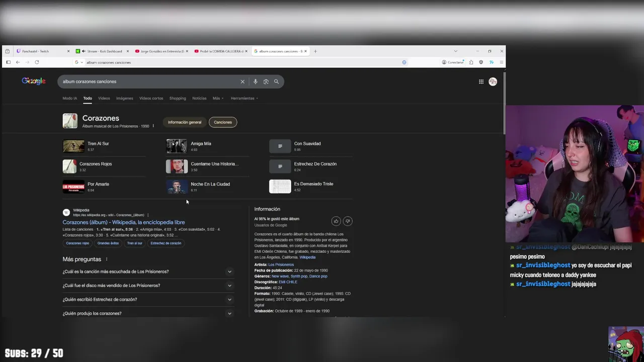644x362 pixels.
Task: Like the album with thumbs up
Action: [336, 221]
